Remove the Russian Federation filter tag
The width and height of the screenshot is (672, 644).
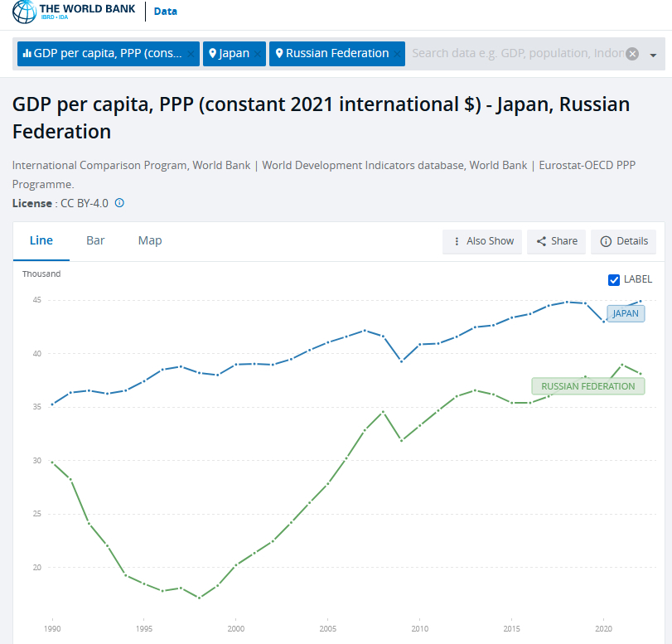tap(397, 54)
